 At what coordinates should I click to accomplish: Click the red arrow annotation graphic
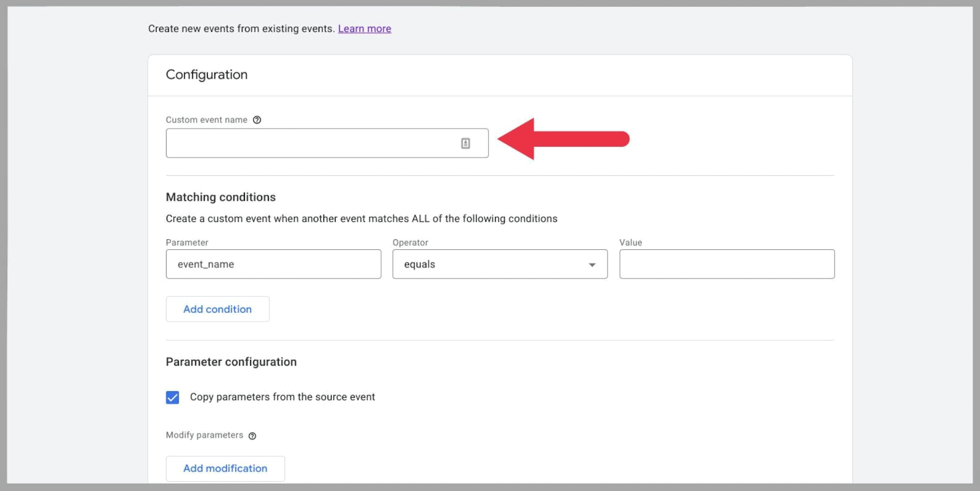(563, 139)
